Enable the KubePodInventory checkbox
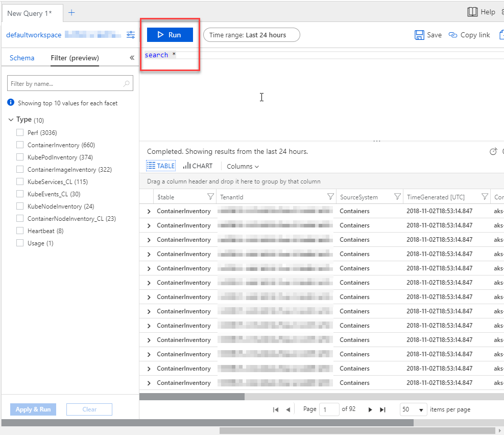The width and height of the screenshot is (504, 435). [20, 157]
